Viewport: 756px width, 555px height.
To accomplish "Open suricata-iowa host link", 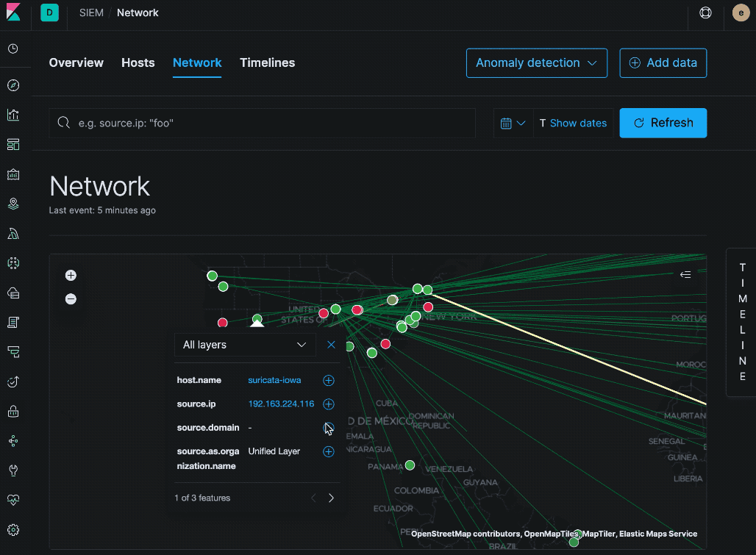I will click(x=274, y=380).
